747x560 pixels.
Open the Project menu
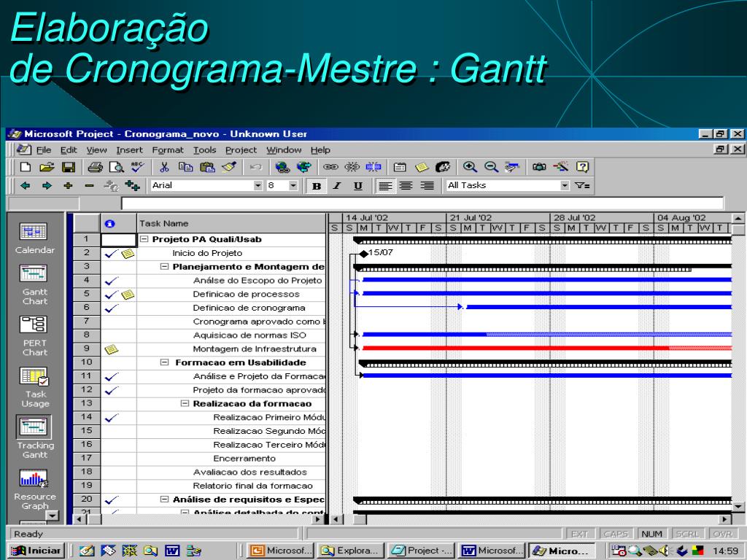[241, 150]
